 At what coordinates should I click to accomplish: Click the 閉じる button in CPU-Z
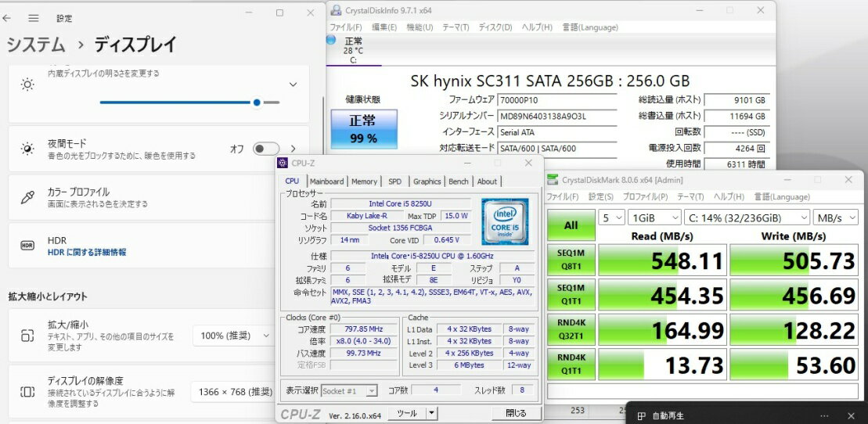click(516, 413)
